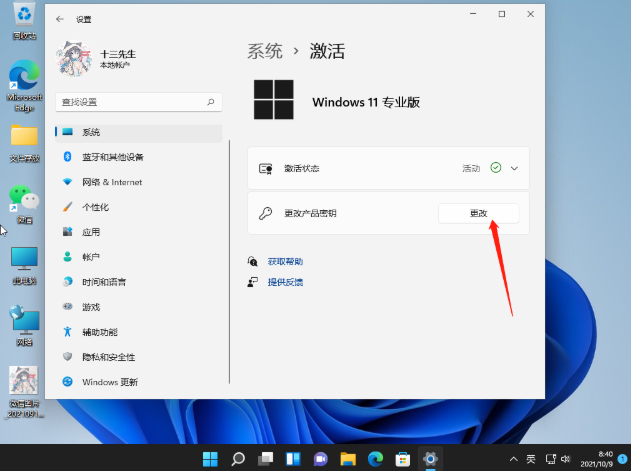Open 游戏 gaming settings
This screenshot has width=631, height=471.
coord(91,307)
